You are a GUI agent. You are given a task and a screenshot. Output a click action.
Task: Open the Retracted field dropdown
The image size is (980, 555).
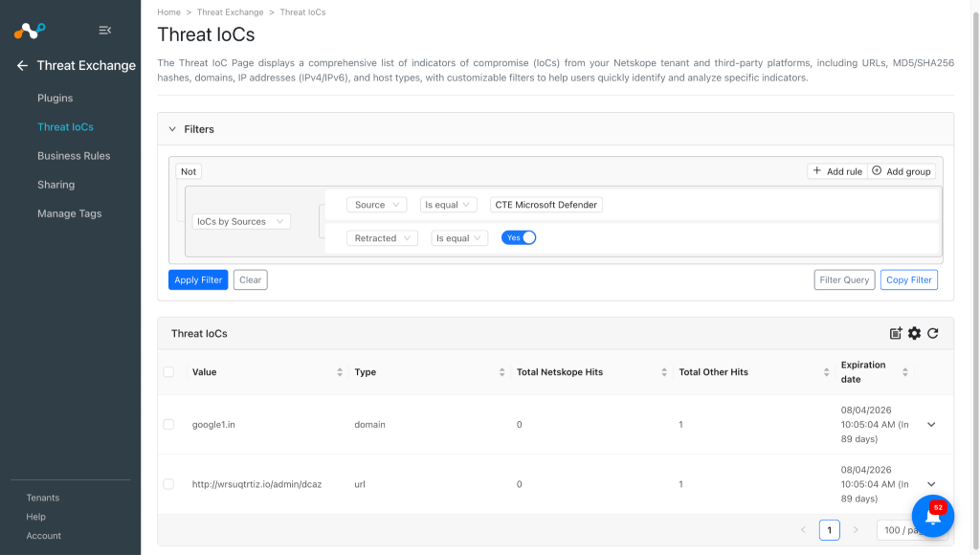pos(382,238)
